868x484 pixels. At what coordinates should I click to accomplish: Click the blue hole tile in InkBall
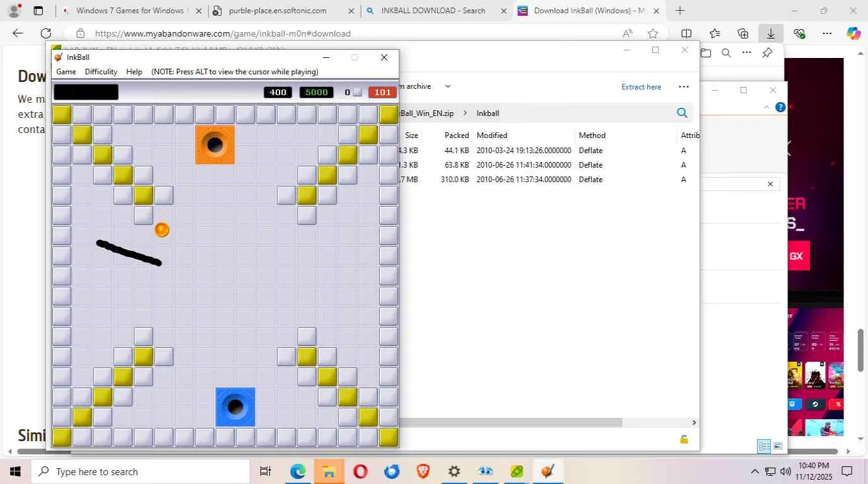235,407
